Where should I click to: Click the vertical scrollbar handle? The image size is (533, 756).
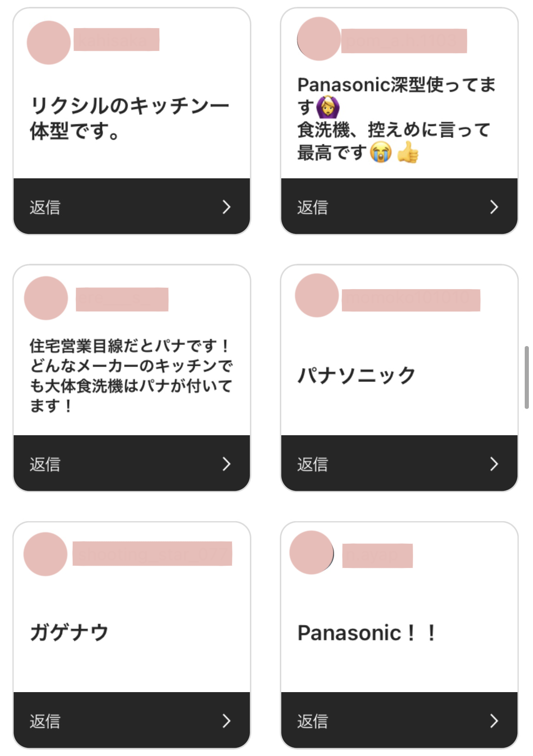(x=527, y=377)
